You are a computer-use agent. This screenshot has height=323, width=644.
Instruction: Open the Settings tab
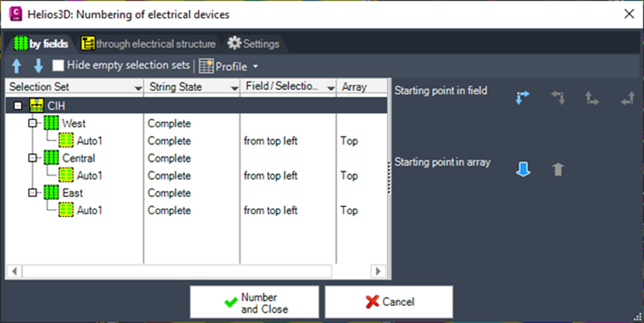(254, 44)
